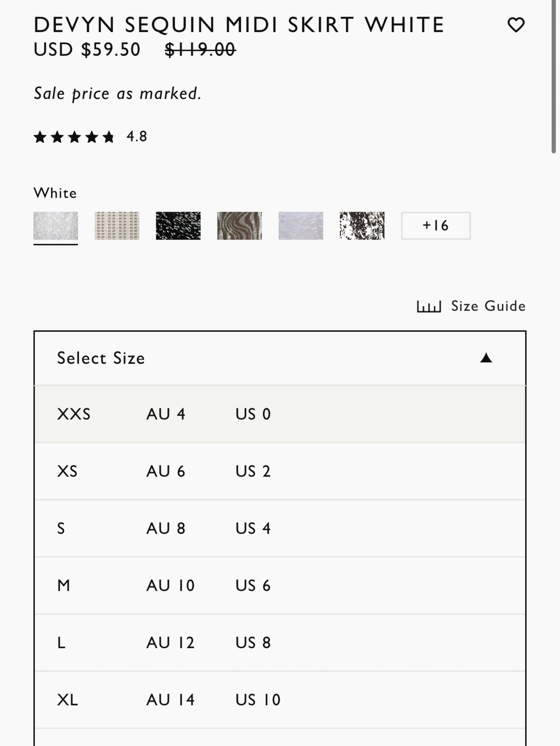Choose the black sequin swatch
This screenshot has width=560, height=746.
(x=178, y=226)
